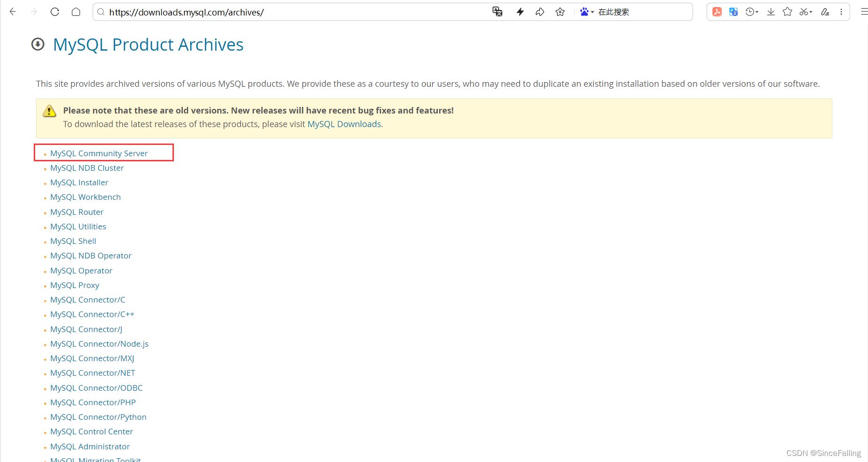Open the downloads arrow icon
The height and width of the screenshot is (462, 868).
[771, 12]
